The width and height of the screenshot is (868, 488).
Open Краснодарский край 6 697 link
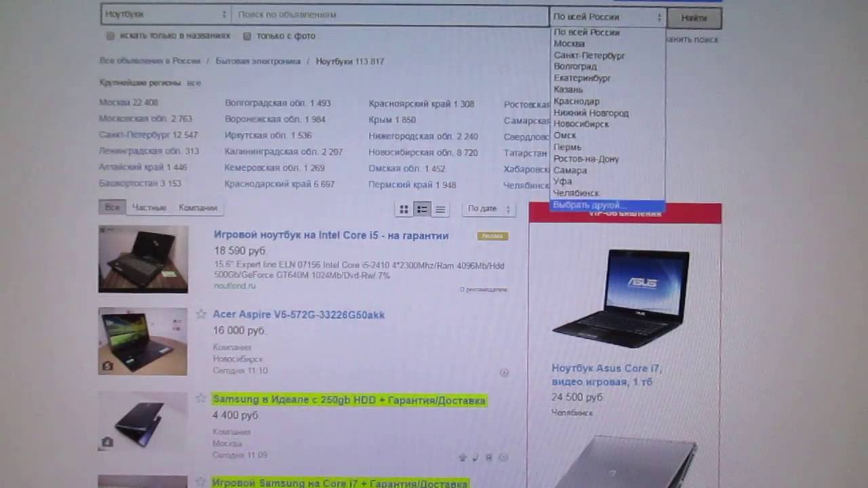pos(279,184)
